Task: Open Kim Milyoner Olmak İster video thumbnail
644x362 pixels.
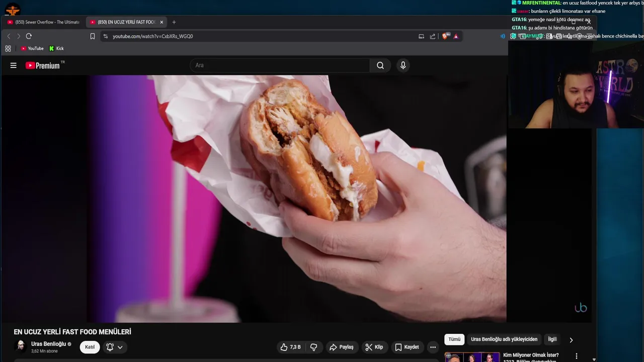Action: [x=471, y=357]
